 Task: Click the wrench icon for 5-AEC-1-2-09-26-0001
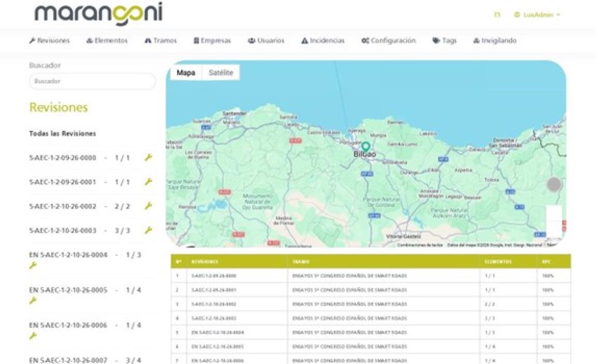(148, 181)
